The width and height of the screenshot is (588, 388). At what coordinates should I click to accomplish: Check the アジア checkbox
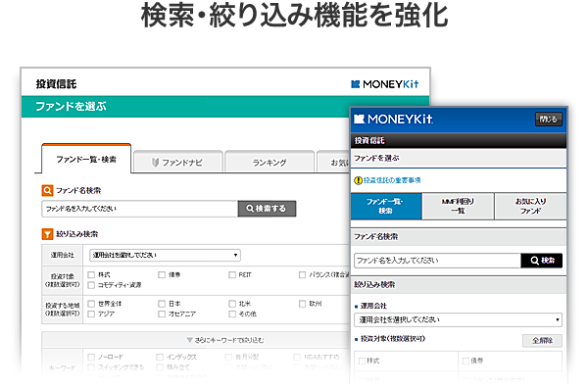point(91,314)
